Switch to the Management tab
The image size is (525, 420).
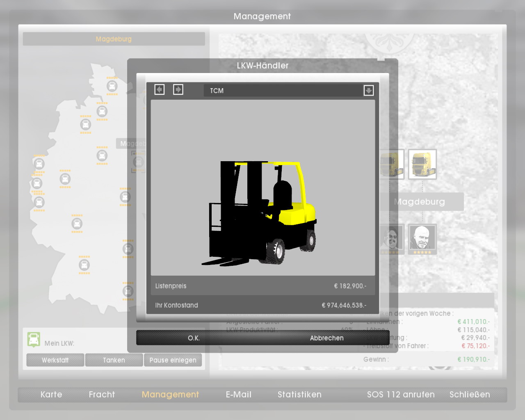(170, 395)
